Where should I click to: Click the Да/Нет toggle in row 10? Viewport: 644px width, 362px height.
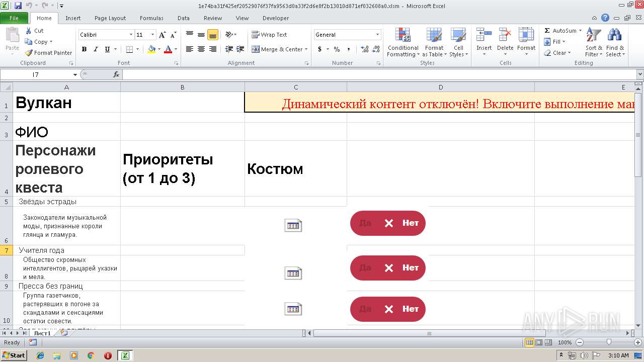tap(388, 309)
